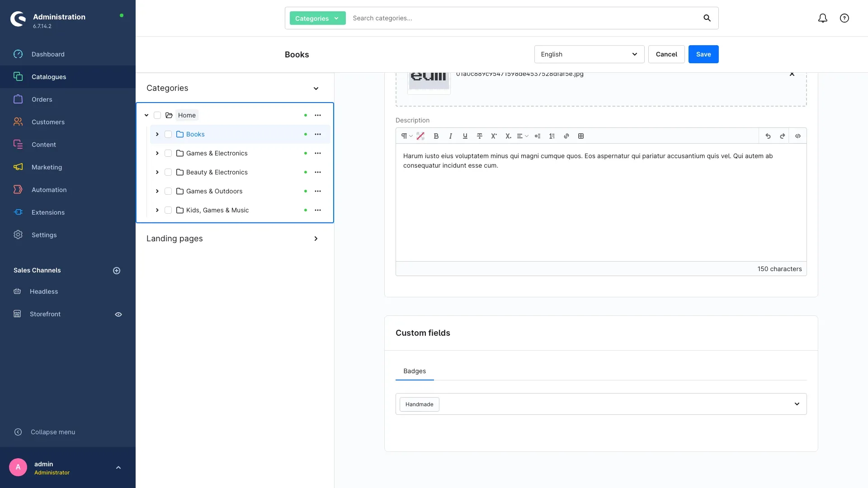Image resolution: width=868 pixels, height=488 pixels.
Task: Insert an unordered bullet list
Action: pyautogui.click(x=538, y=136)
